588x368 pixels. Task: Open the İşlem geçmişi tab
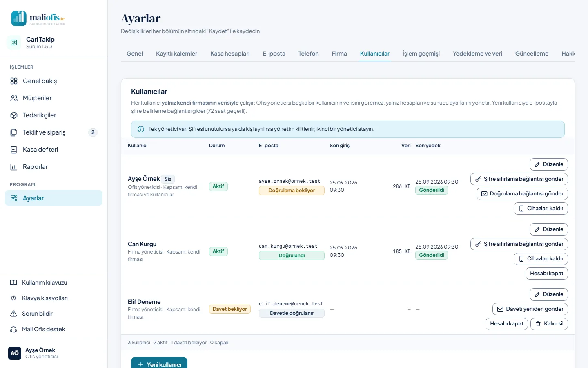point(421,54)
